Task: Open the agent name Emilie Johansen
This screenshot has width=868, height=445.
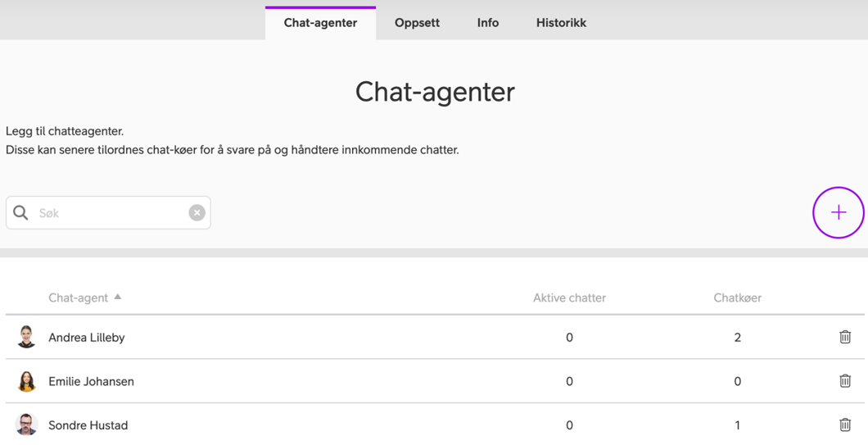Action: click(92, 381)
